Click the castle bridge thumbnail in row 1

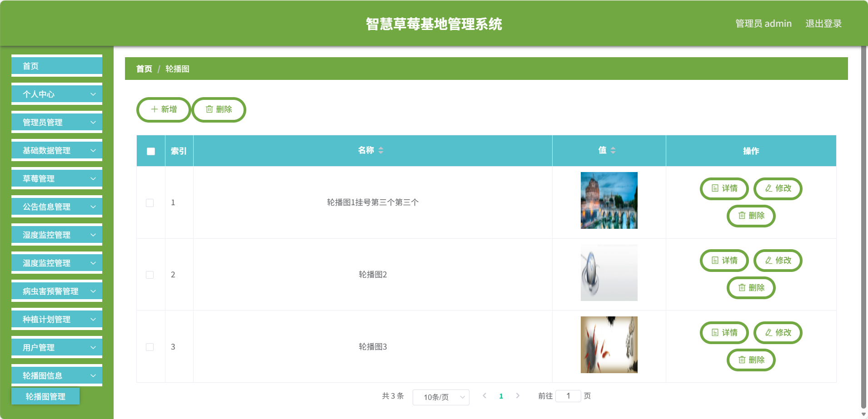pos(609,200)
